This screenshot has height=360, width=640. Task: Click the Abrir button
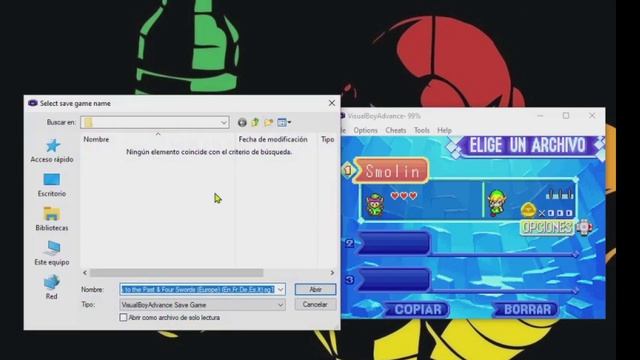coord(315,289)
